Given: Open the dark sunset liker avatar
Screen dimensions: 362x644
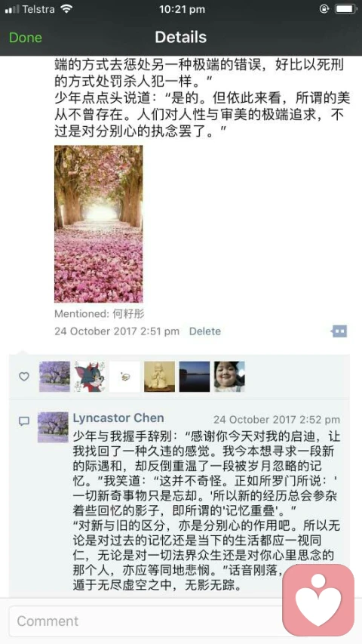Looking at the screenshot, I should (195, 376).
